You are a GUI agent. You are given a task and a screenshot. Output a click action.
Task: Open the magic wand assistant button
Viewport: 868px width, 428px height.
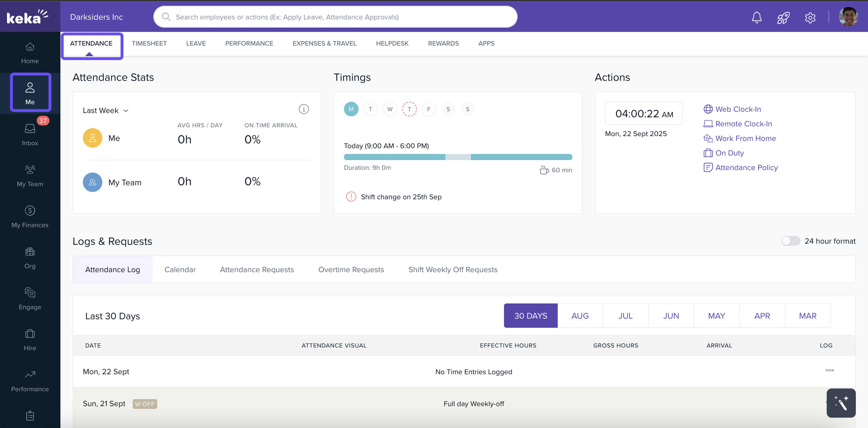pyautogui.click(x=841, y=403)
